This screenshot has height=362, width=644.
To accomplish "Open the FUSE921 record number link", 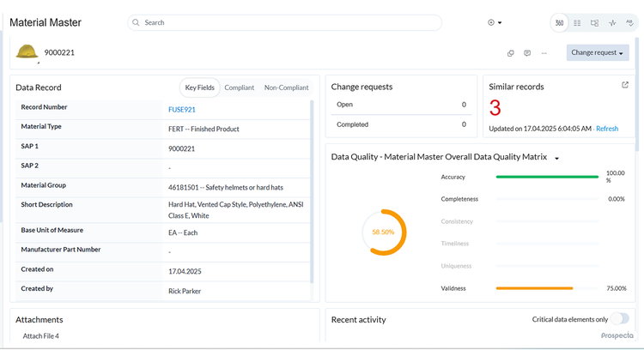I will pyautogui.click(x=181, y=110).
